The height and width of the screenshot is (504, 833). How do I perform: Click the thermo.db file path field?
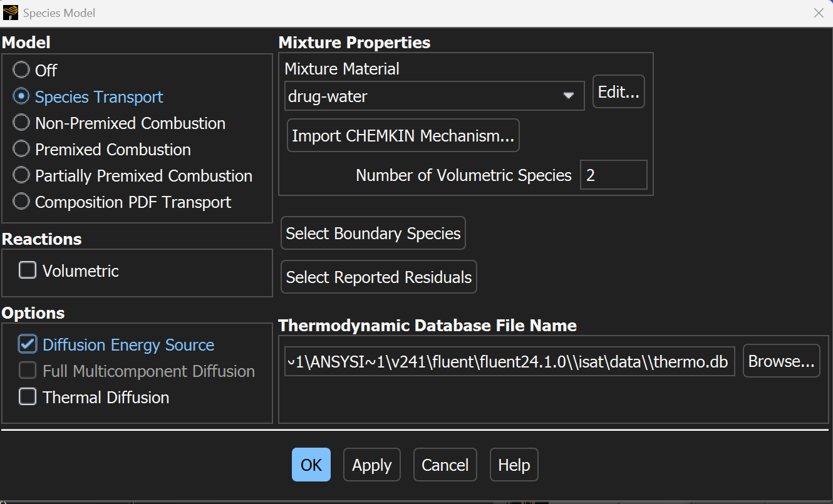point(509,361)
